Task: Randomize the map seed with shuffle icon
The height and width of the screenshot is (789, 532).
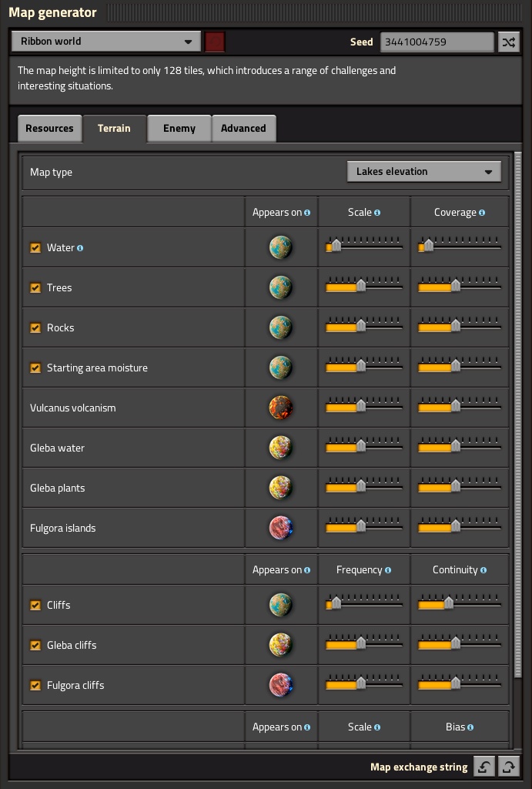Action: pyautogui.click(x=508, y=42)
